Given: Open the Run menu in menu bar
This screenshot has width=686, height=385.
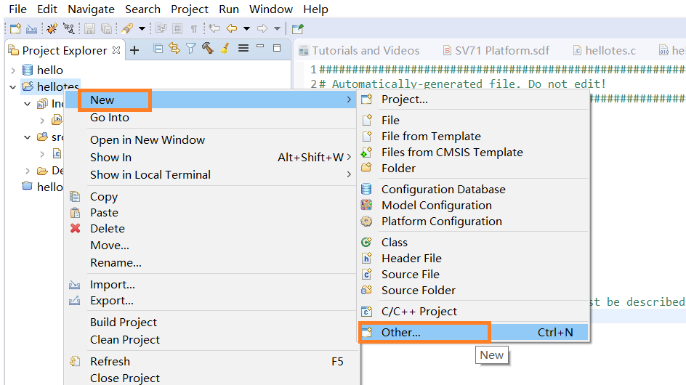Looking at the screenshot, I should coord(229,9).
